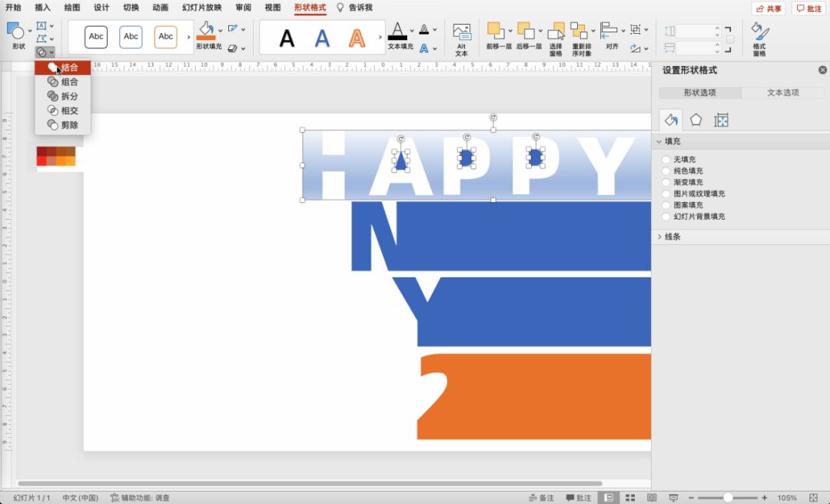Select the 形状 shapes icon

coord(16,32)
